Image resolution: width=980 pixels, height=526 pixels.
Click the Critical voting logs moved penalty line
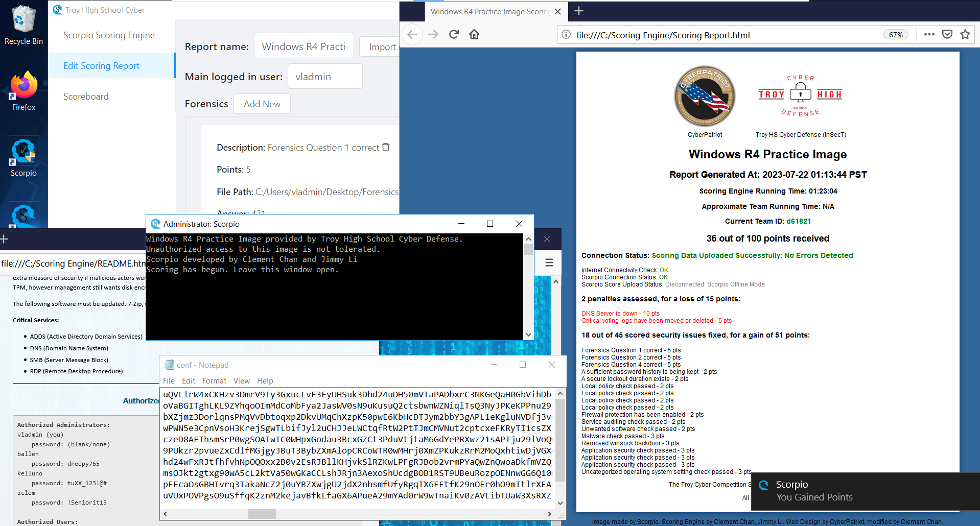tap(657, 321)
